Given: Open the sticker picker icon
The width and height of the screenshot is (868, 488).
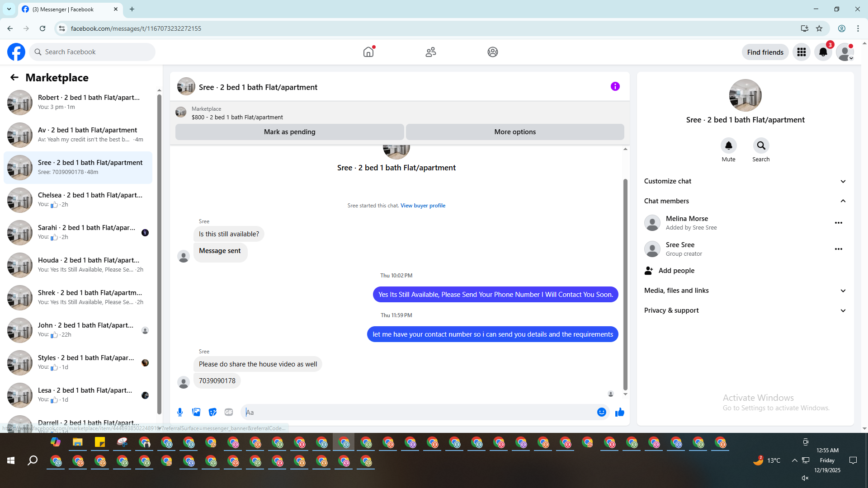Looking at the screenshot, I should coord(212,412).
